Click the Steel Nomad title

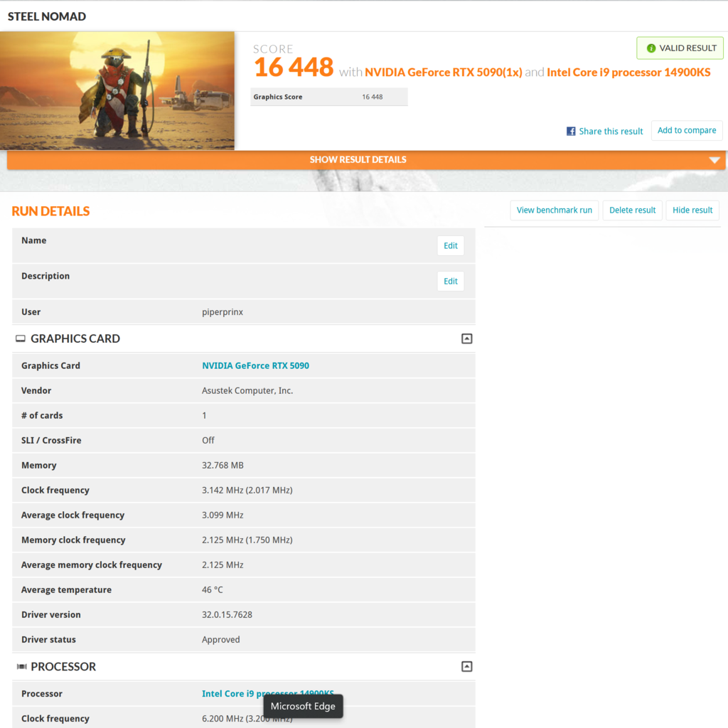tap(47, 17)
